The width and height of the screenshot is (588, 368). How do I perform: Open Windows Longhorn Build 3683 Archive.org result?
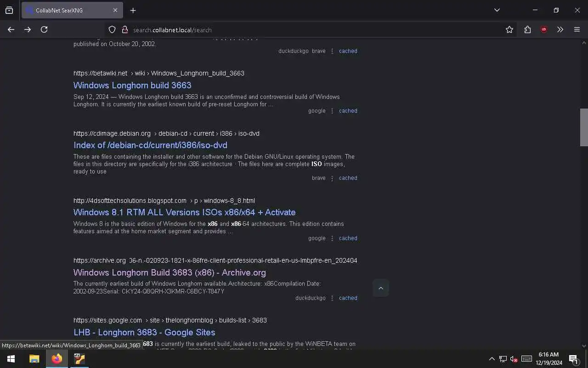[170, 272]
